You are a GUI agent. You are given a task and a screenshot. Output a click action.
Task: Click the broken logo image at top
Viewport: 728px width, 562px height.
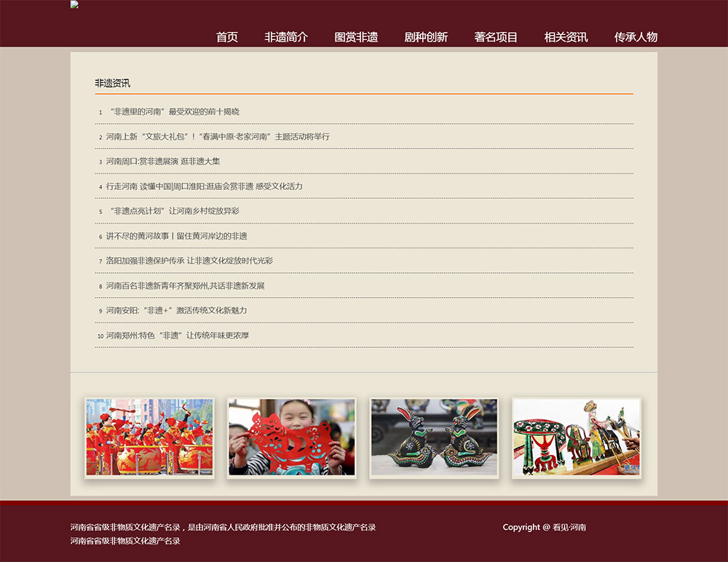point(74,4)
